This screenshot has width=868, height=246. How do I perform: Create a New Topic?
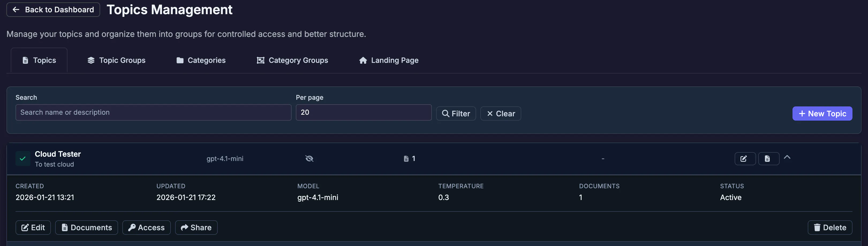coord(822,113)
